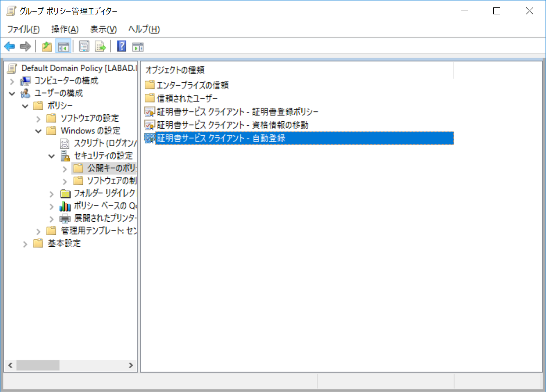Go up one level with folder icon
Image resolution: width=546 pixels, height=392 pixels.
47,46
